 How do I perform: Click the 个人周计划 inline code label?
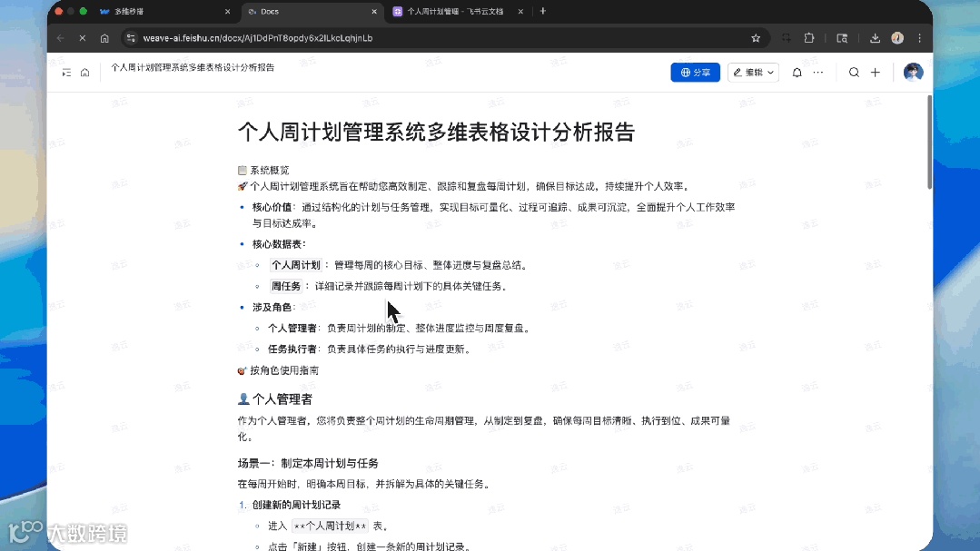[295, 265]
